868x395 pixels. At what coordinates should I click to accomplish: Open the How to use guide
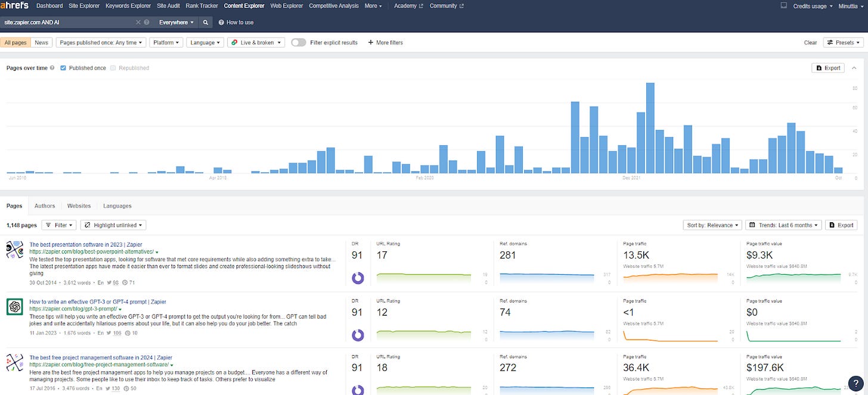(x=236, y=22)
